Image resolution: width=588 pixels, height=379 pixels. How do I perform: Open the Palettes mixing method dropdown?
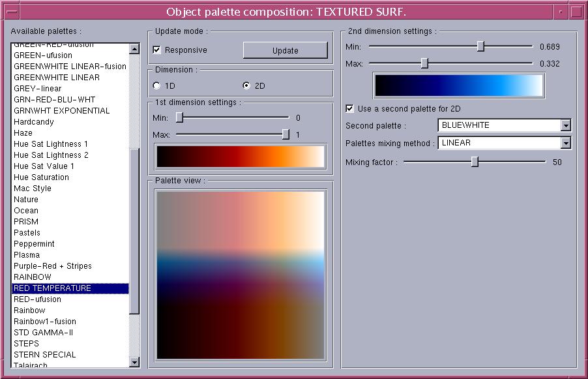tap(565, 143)
